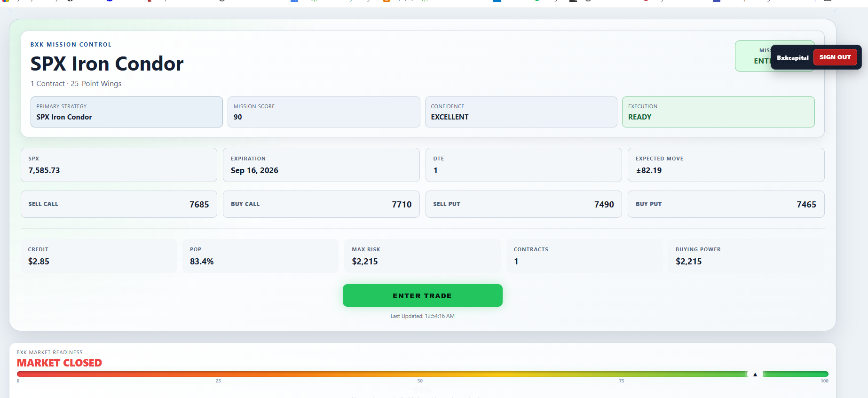Click the green ENTER TRADE button
Image resolution: width=868 pixels, height=398 pixels.
pyautogui.click(x=422, y=295)
